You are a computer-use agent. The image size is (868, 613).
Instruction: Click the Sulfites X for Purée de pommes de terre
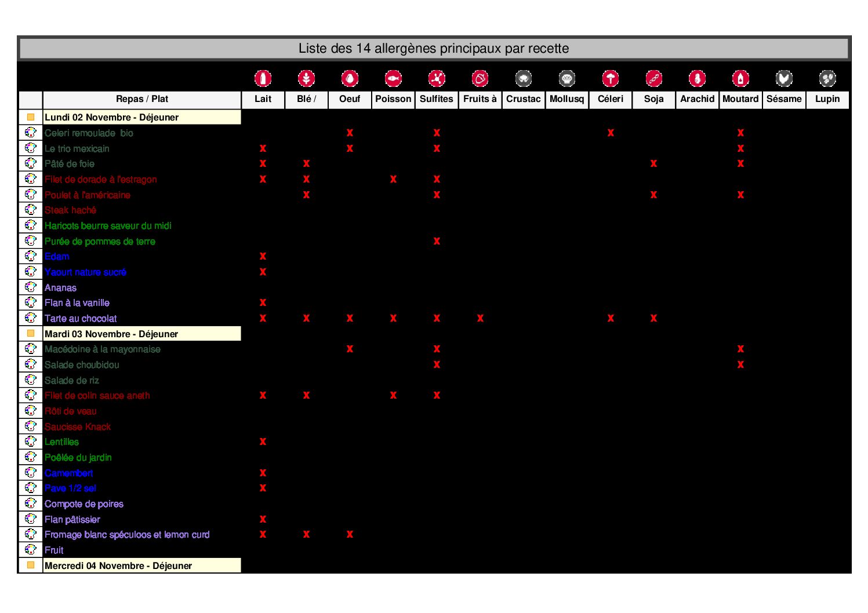(x=437, y=241)
